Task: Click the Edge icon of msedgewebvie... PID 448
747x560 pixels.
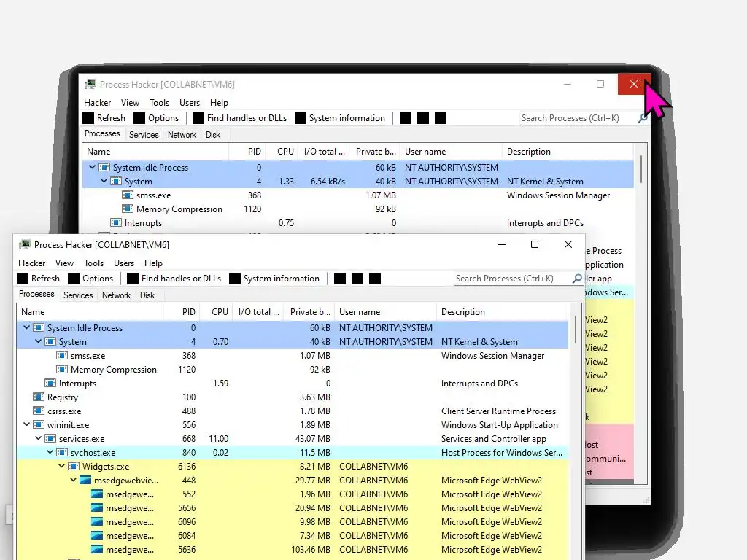Action: pos(85,481)
